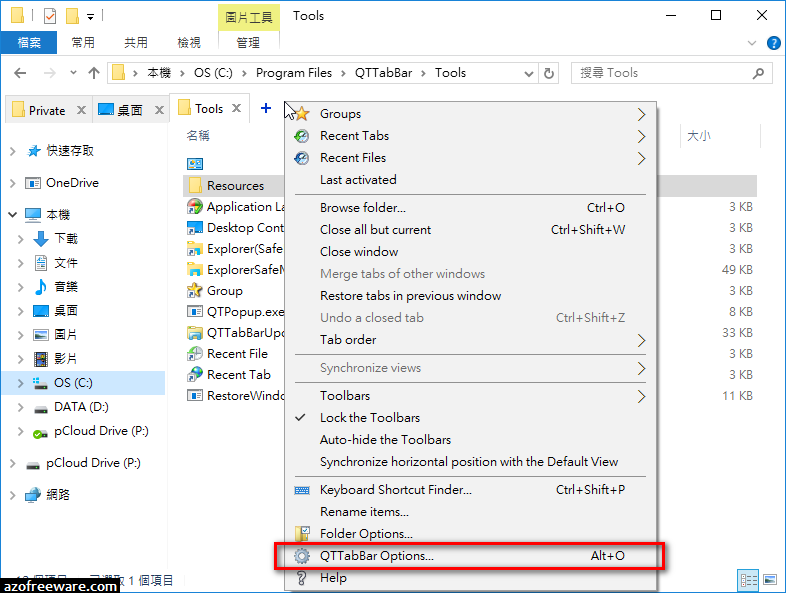The image size is (786, 593).
Task: Click the Recent Tab item icon
Action: click(x=194, y=374)
